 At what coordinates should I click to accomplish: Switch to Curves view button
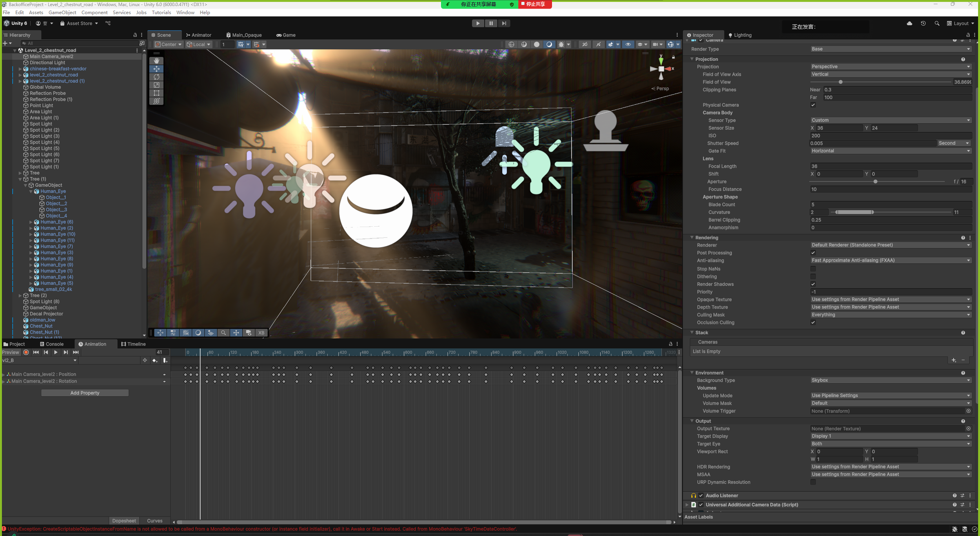(154, 521)
